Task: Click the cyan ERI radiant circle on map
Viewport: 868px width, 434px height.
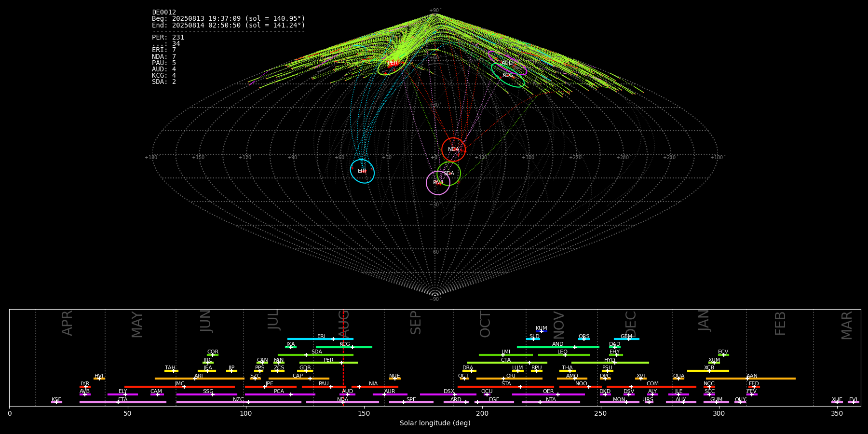Action: coord(362,171)
